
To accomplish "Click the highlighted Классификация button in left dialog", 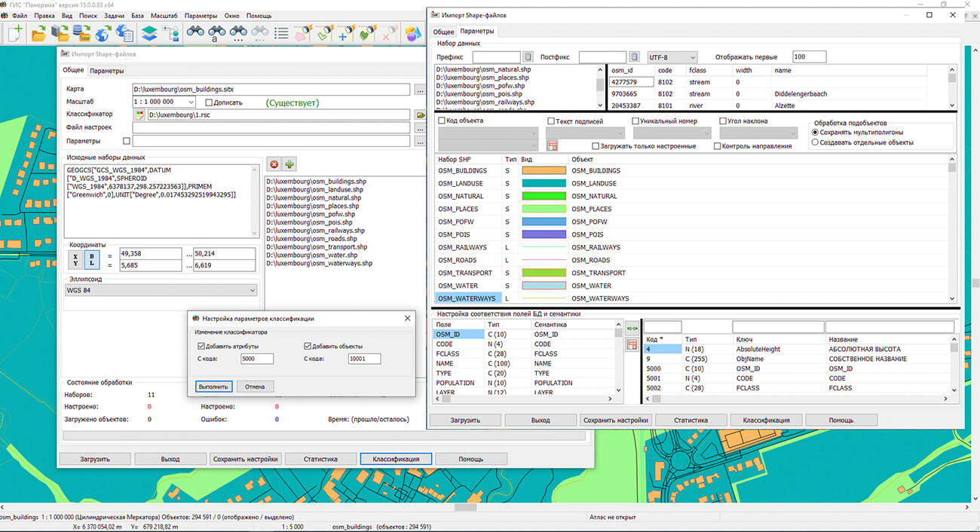I will (x=395, y=459).
